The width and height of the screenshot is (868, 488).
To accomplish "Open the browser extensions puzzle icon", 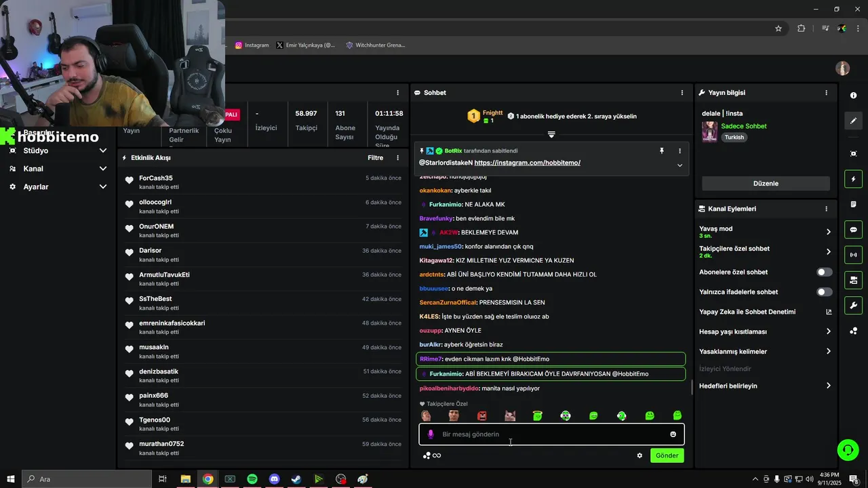I will (x=802, y=28).
